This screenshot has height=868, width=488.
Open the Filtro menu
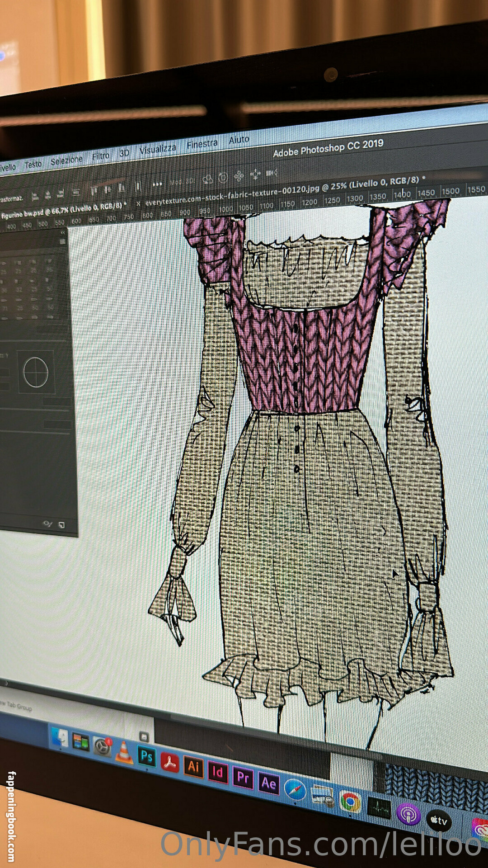100,156
